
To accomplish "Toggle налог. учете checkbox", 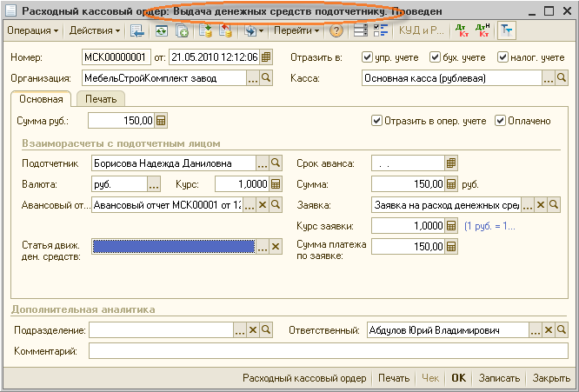I will (x=502, y=57).
